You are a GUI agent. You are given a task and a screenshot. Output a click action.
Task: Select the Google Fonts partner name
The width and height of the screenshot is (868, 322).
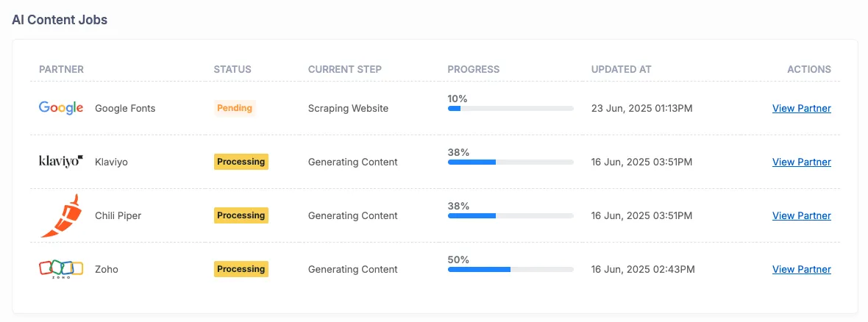(125, 109)
